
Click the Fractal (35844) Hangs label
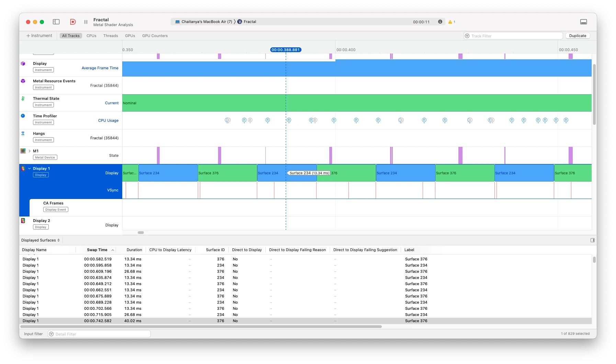pos(104,138)
